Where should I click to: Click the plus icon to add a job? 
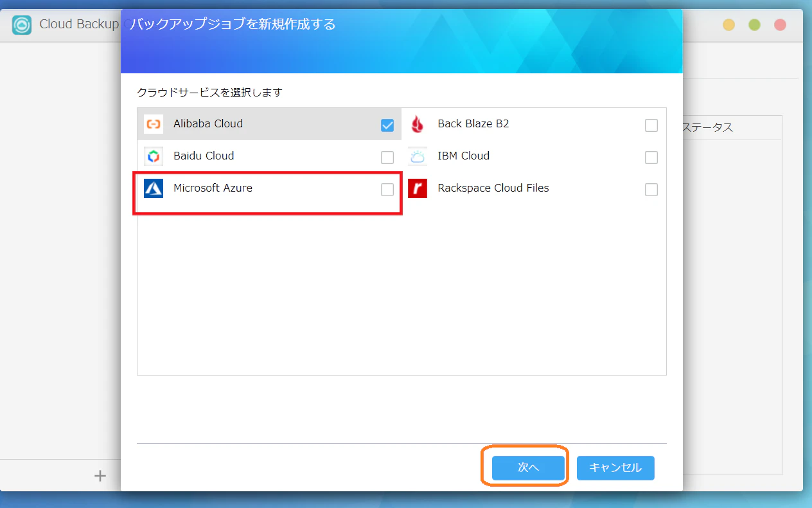pyautogui.click(x=100, y=476)
